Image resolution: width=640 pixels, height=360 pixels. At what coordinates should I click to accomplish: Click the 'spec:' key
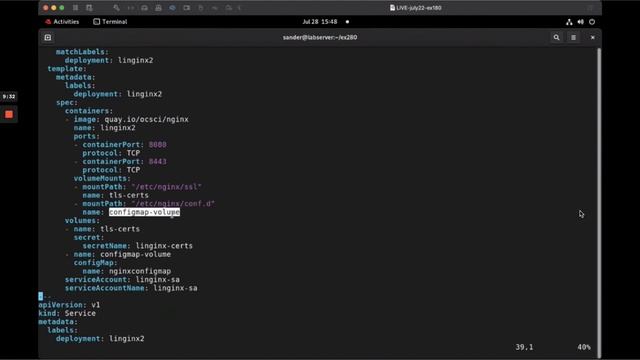pos(67,102)
